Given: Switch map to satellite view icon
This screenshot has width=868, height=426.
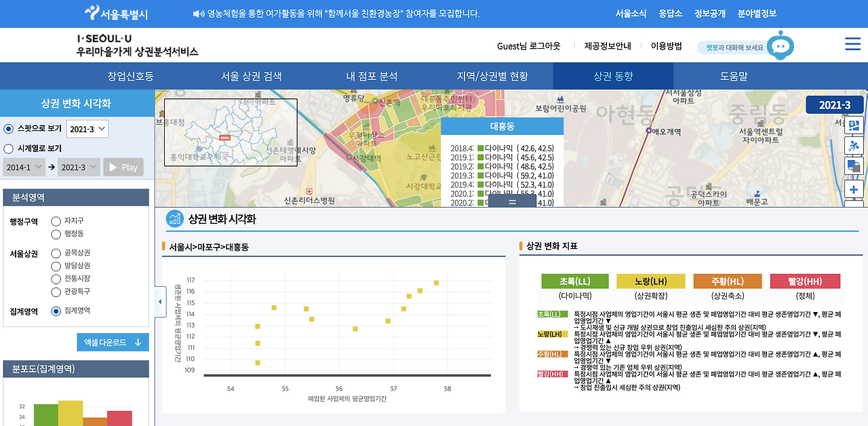Looking at the screenshot, I should coord(854,145).
